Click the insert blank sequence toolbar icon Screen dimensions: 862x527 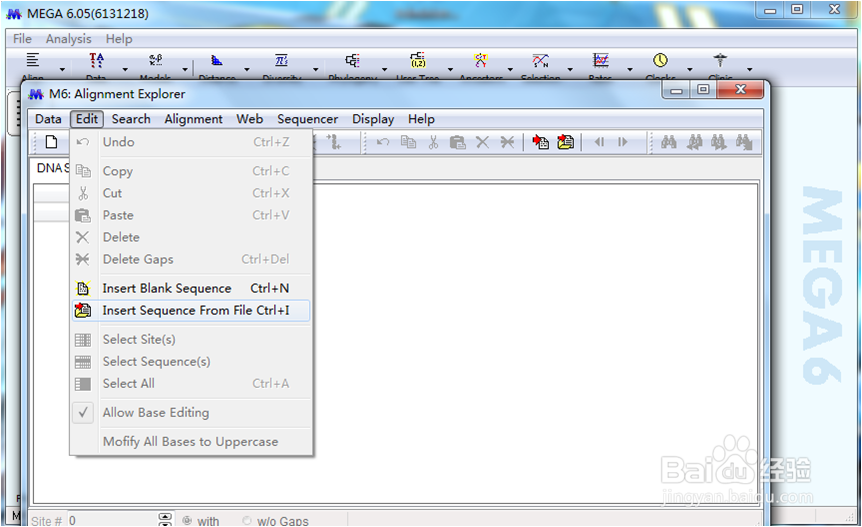(540, 142)
